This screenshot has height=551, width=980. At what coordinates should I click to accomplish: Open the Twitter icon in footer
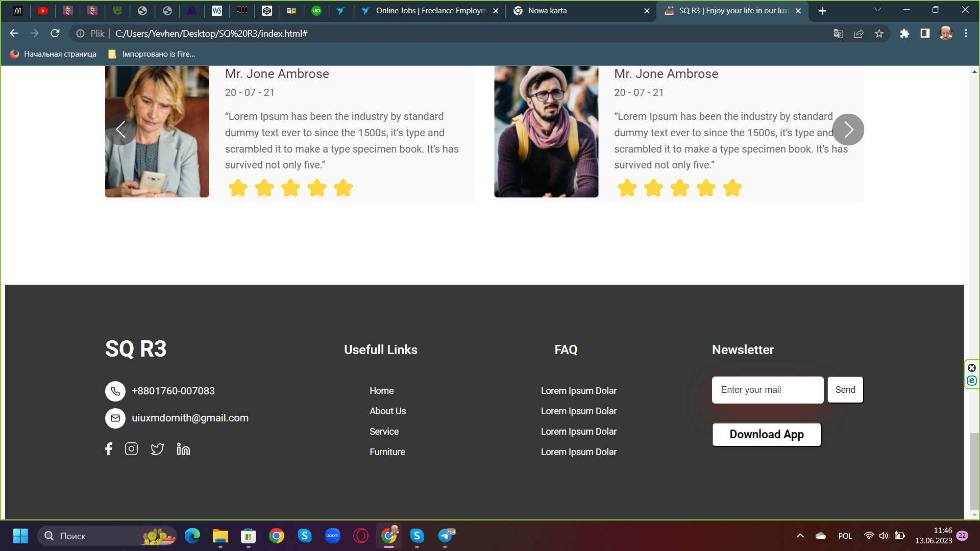point(157,449)
